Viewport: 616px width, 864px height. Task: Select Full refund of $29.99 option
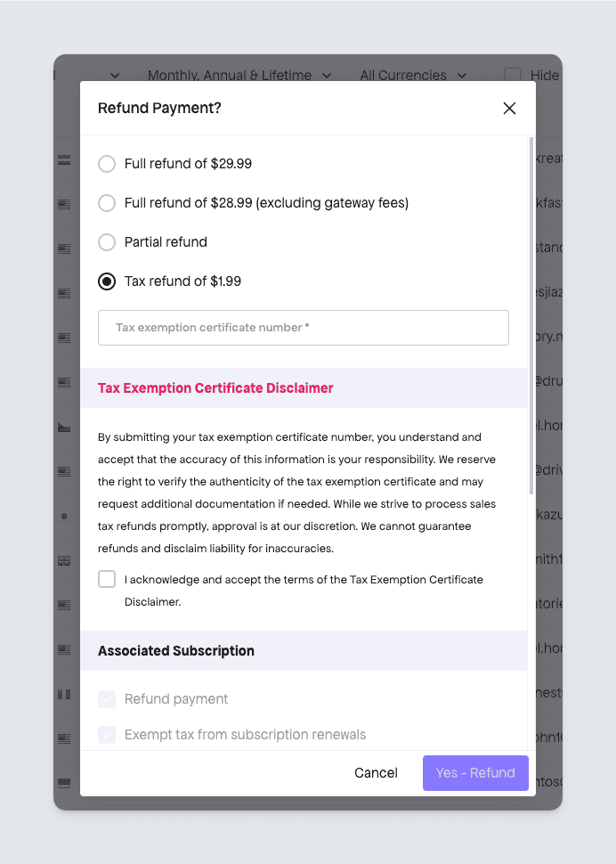pos(107,164)
